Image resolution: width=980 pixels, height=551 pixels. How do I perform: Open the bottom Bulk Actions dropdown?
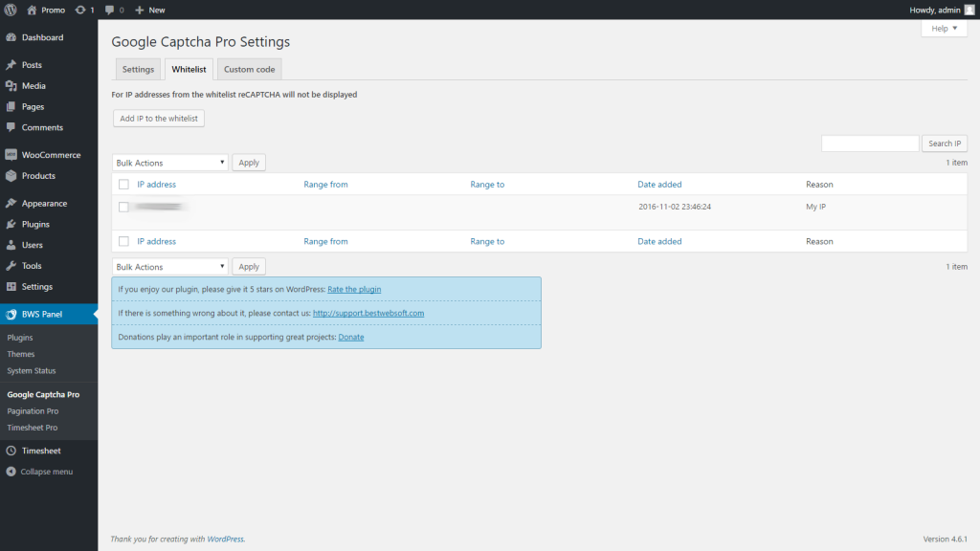point(170,267)
